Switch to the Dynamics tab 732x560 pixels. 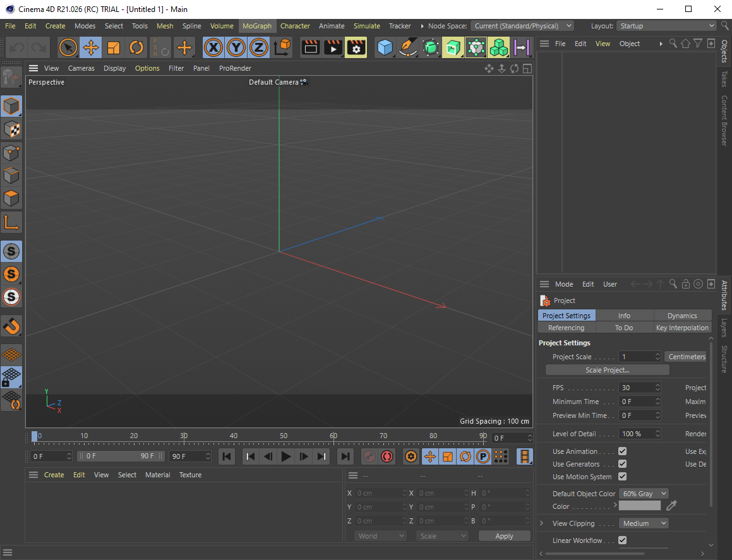(x=682, y=316)
